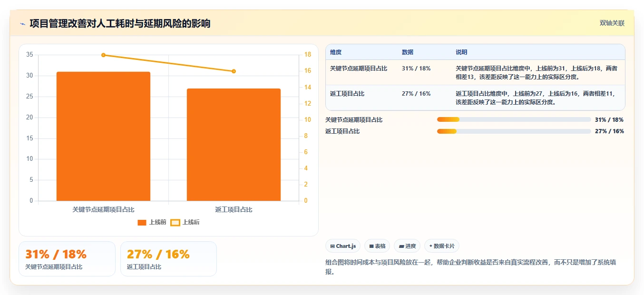The width and height of the screenshot is (644, 295).
Task: Toggle the 上线后 legend series
Action: pos(185,222)
